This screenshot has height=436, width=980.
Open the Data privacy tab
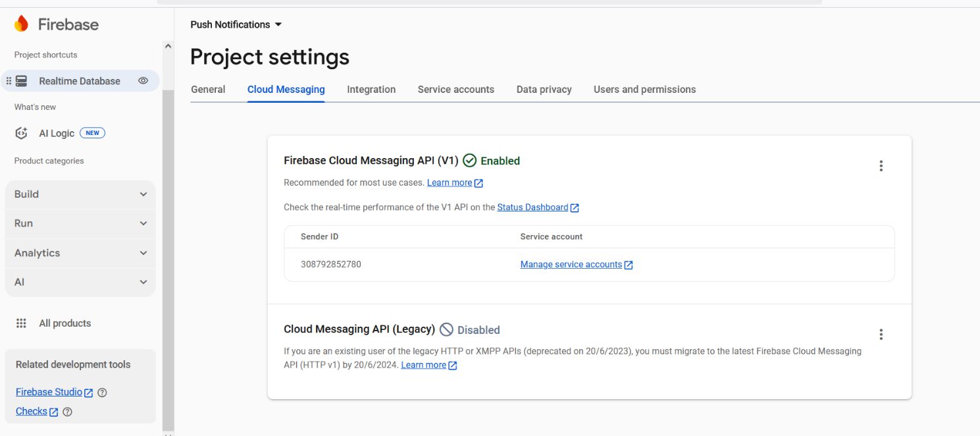point(544,90)
